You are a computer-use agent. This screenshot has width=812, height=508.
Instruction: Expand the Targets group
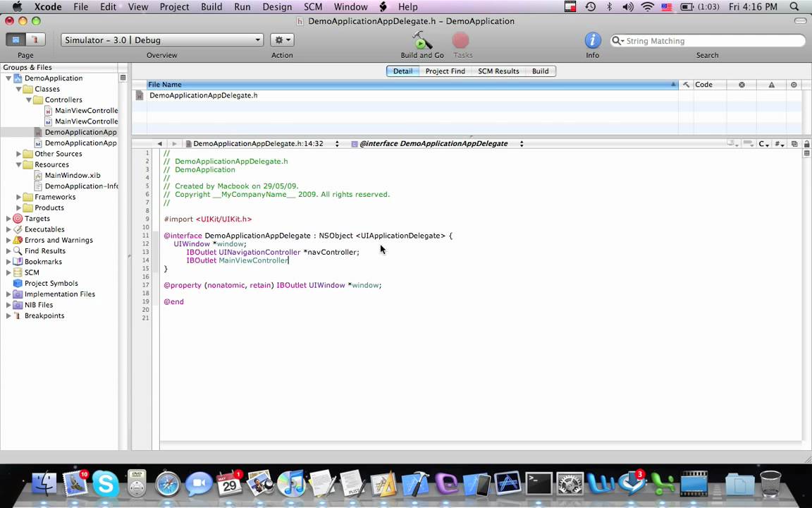(x=8, y=219)
